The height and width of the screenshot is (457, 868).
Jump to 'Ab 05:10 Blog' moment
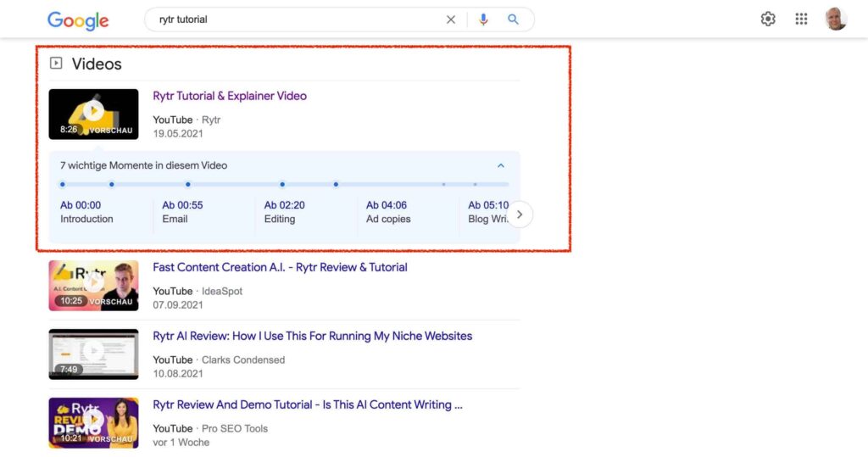coord(487,212)
